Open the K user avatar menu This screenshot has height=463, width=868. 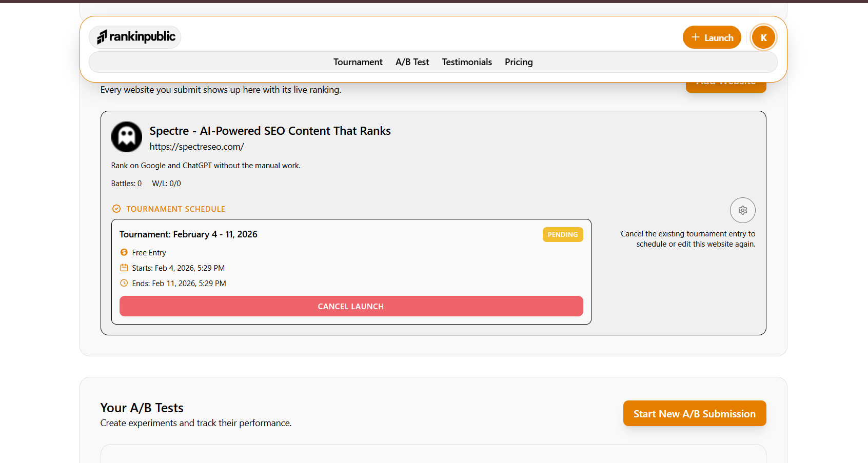pyautogui.click(x=763, y=37)
